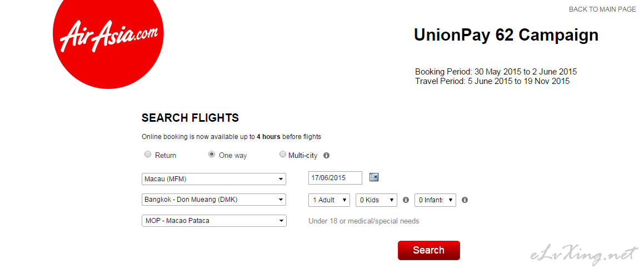This screenshot has height=273, width=644.
Task: Open the Macau (MFM) origin dropdown
Action: (214, 179)
